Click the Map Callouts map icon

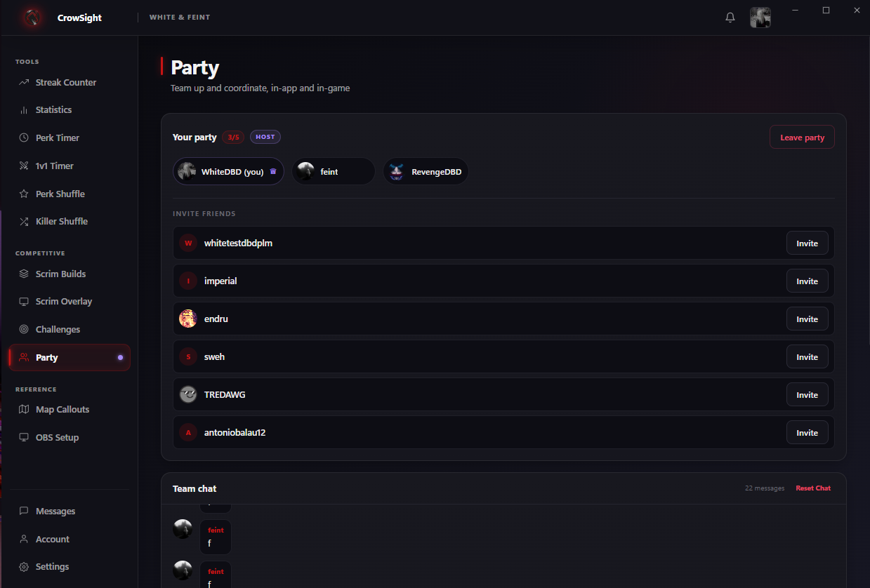click(24, 409)
